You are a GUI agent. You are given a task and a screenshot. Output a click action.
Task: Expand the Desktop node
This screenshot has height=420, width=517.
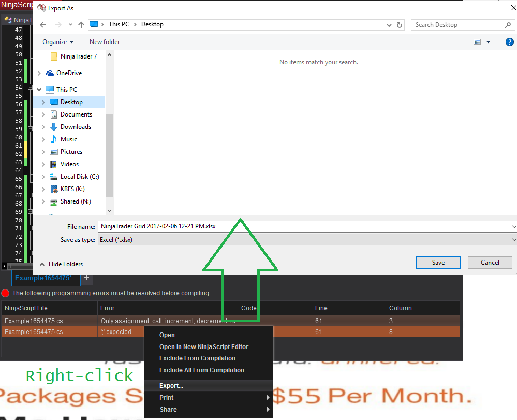[43, 102]
